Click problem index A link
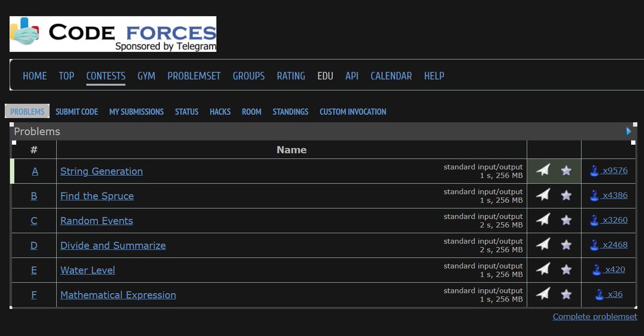This screenshot has width=644, height=336. pyautogui.click(x=35, y=171)
